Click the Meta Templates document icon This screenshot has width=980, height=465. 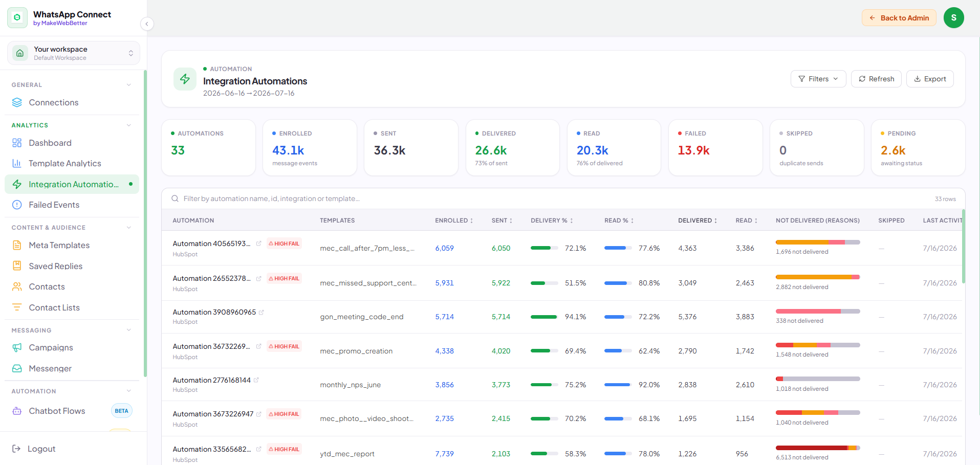(17, 245)
